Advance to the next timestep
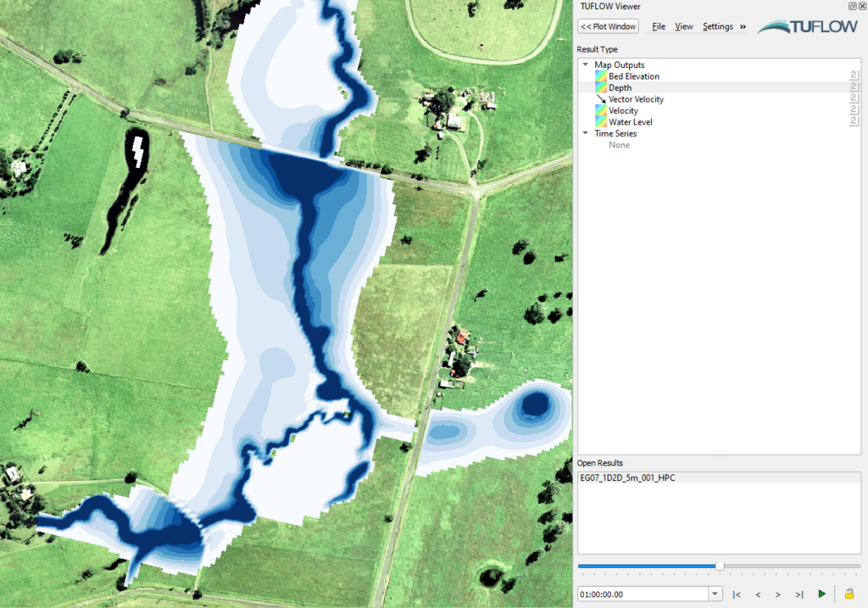868x608 pixels. (x=778, y=594)
